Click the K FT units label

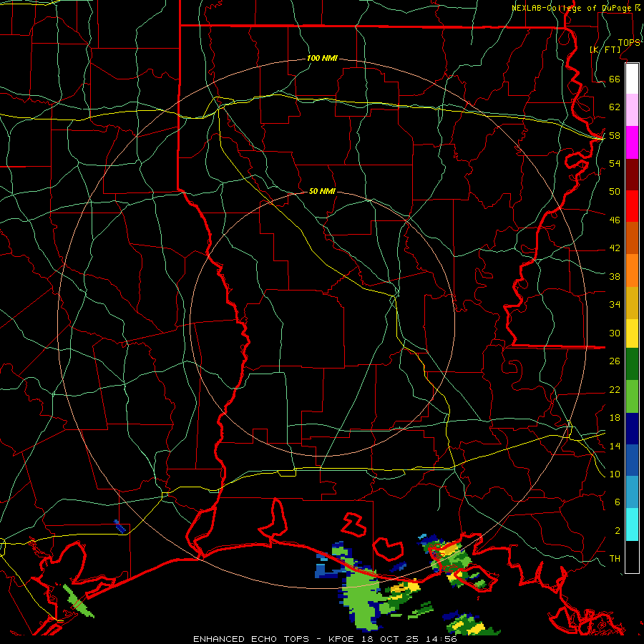click(x=605, y=49)
